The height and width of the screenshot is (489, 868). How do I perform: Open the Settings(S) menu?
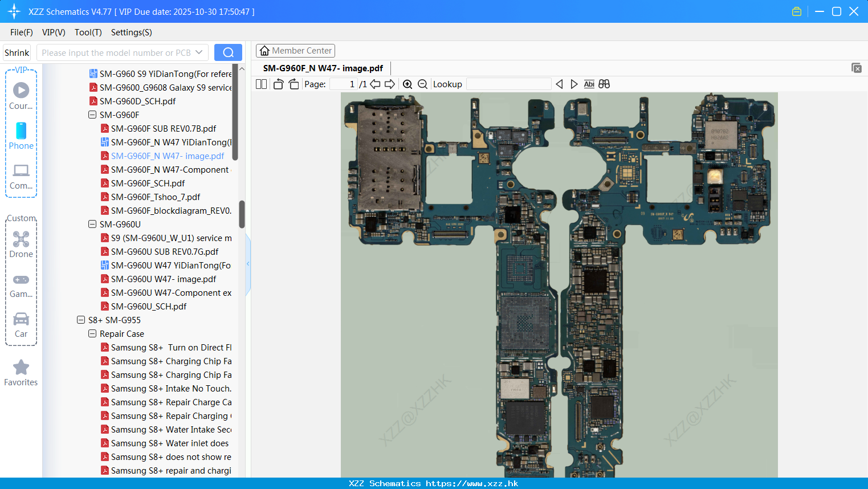pyautogui.click(x=132, y=32)
